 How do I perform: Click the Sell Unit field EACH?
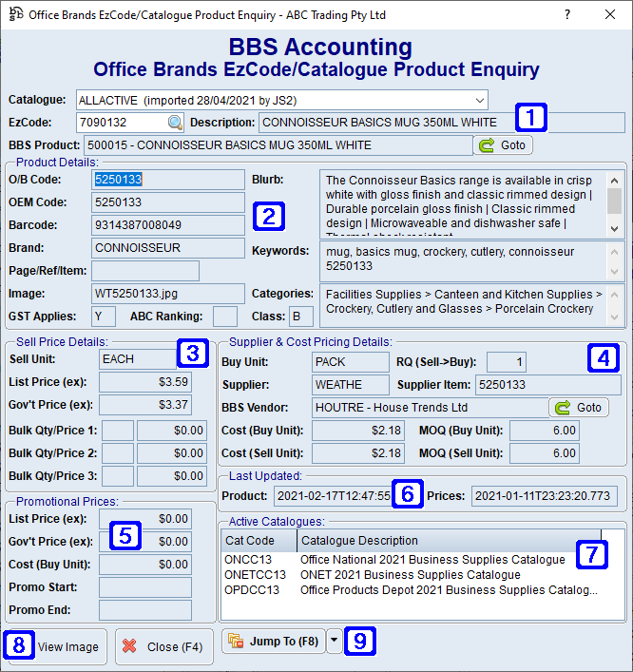pyautogui.click(x=138, y=359)
